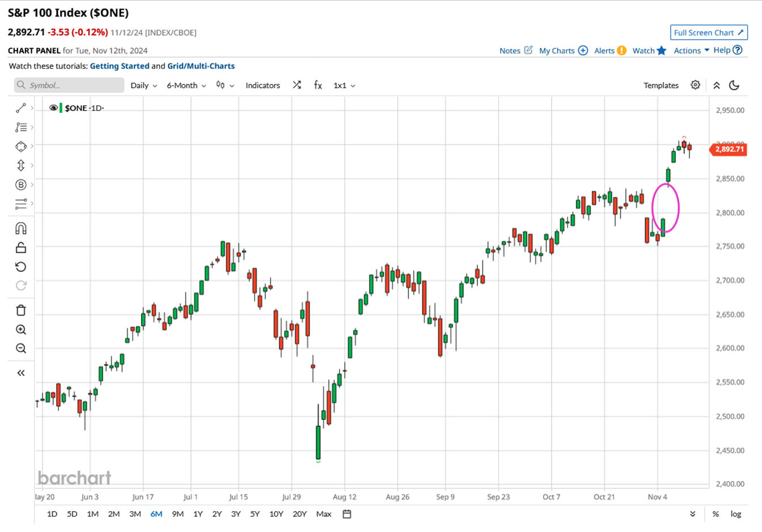Click the undo arrow icon
Screen dimensions: 762x532
click(x=21, y=267)
